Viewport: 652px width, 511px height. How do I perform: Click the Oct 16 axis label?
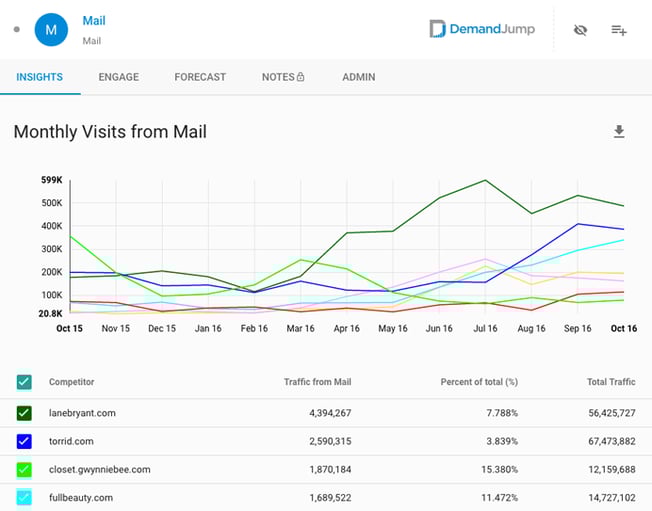[x=624, y=328]
